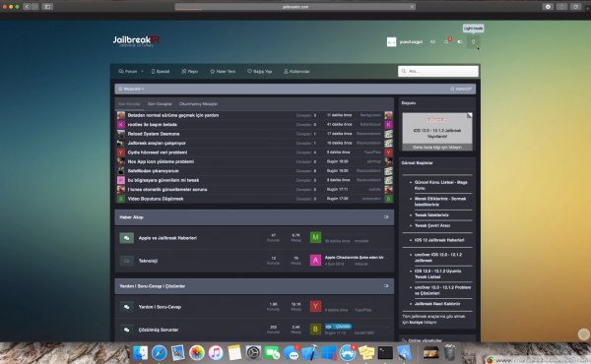
Task: Click the JailbreakTR site logo
Action: [x=137, y=40]
